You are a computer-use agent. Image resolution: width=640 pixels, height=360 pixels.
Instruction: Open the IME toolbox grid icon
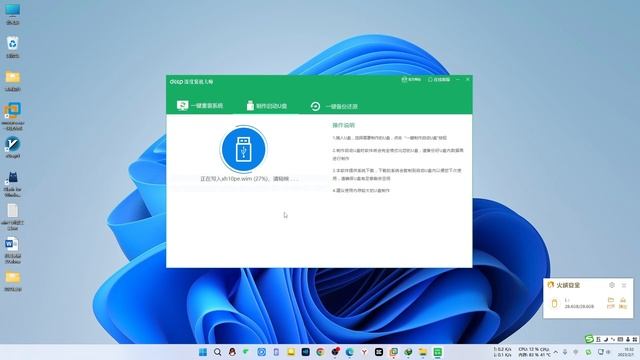coord(635,339)
